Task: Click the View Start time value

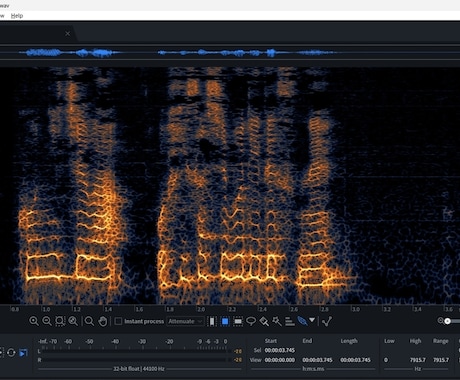Action: pyautogui.click(x=280, y=360)
